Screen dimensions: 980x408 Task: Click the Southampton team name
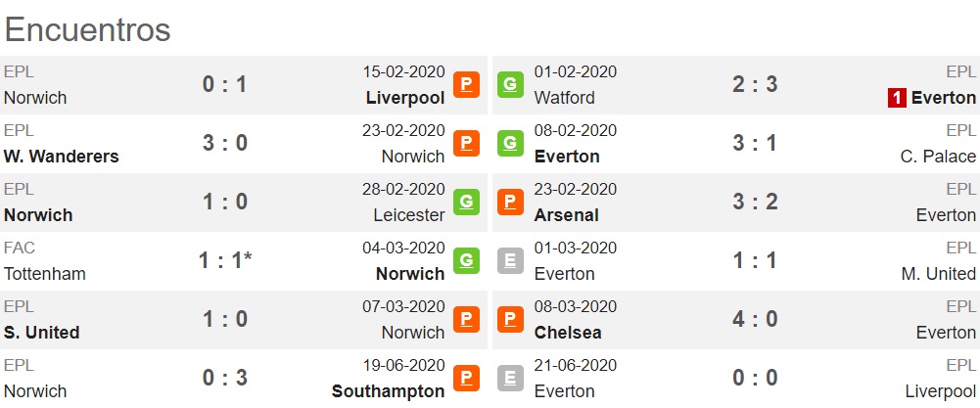point(388,391)
